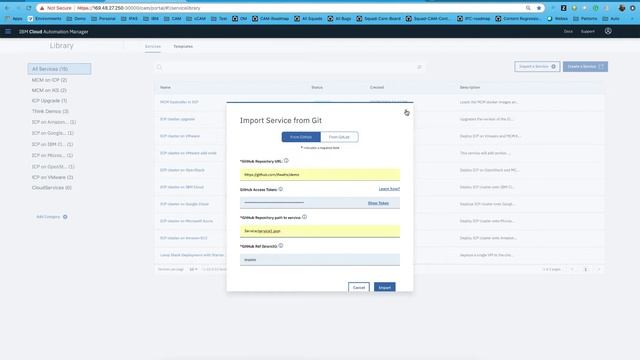The width and height of the screenshot is (640, 360).
Task: Select ICP on VMware category
Action: (53, 177)
